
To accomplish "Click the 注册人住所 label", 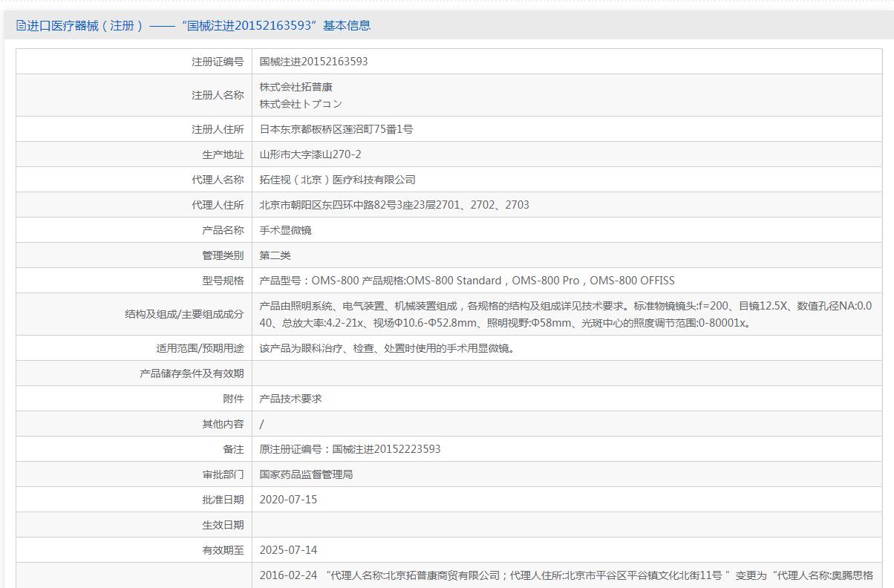I will 218,129.
